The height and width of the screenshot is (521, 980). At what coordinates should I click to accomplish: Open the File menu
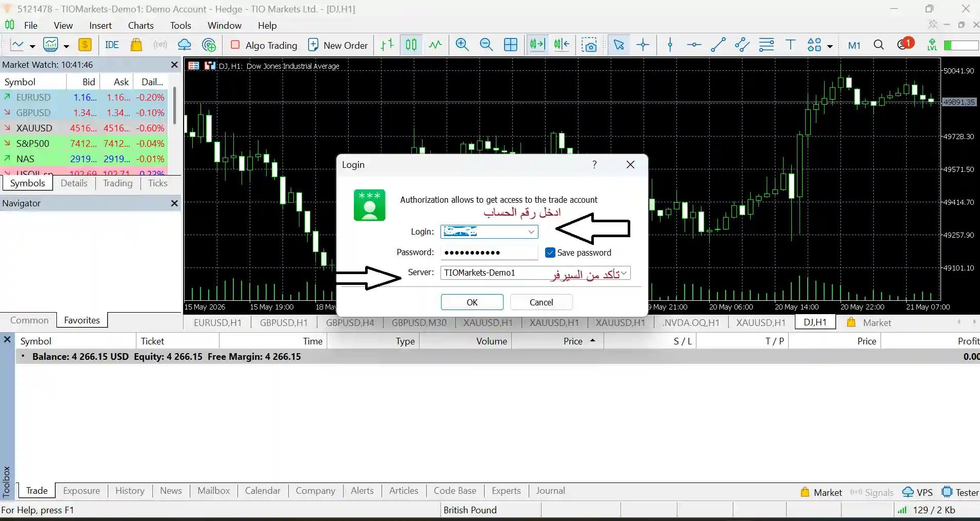(x=31, y=25)
